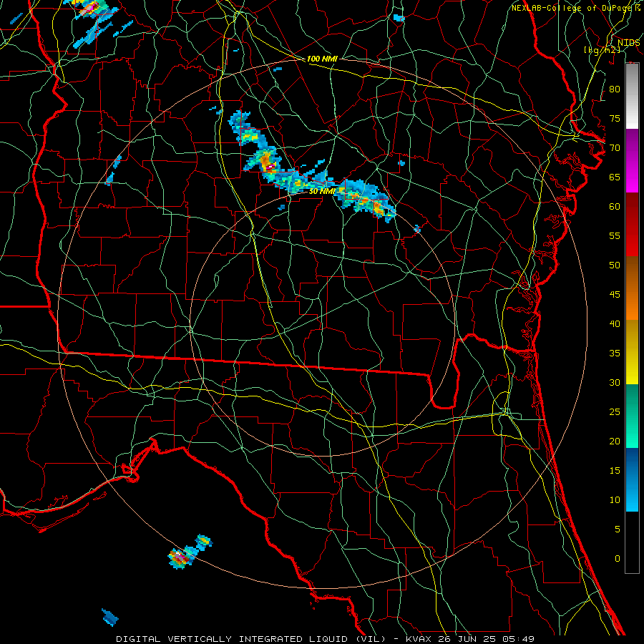Image resolution: width=644 pixels, height=644 pixels.
Task: Click the scale value 65
Action: pos(615,177)
